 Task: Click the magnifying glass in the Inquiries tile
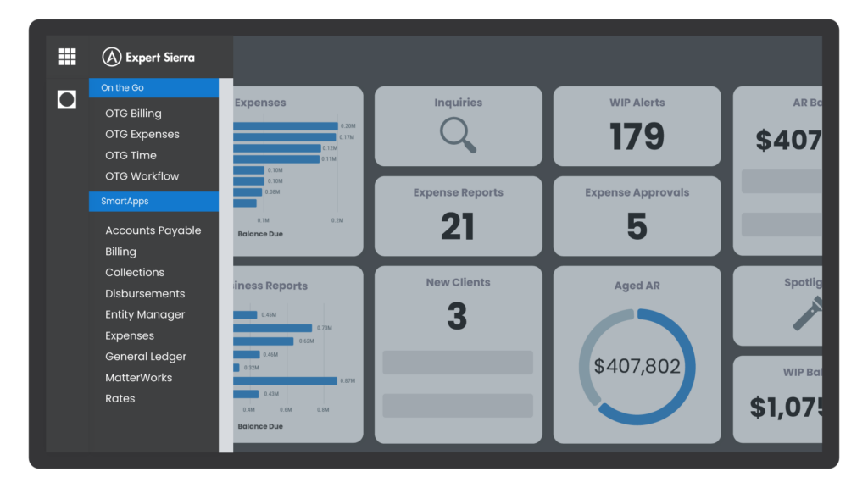pos(458,134)
